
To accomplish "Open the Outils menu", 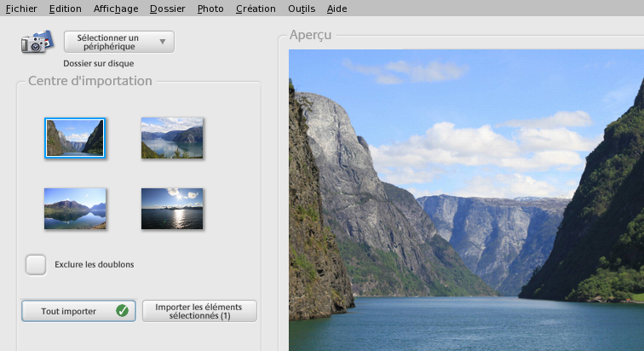I will [x=302, y=9].
